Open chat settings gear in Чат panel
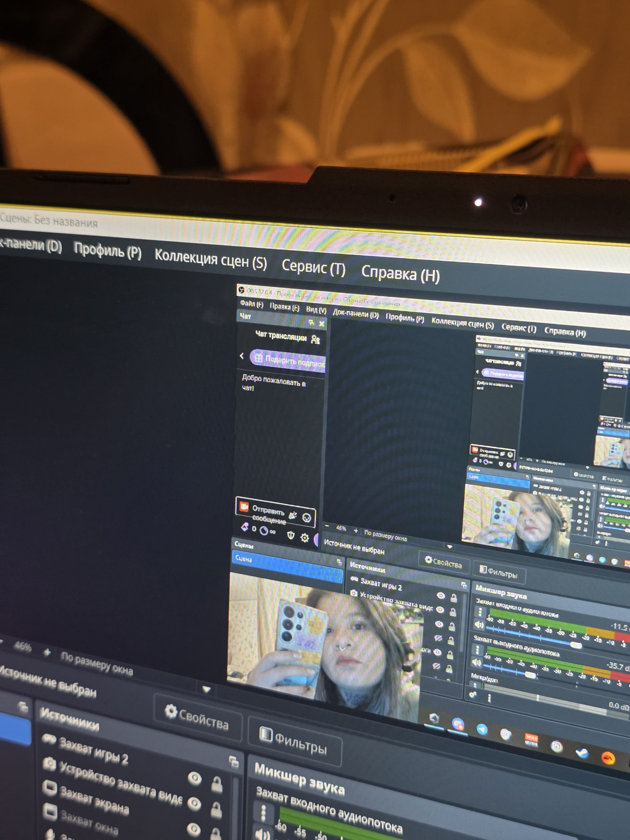The height and width of the screenshot is (840, 630). tap(304, 538)
